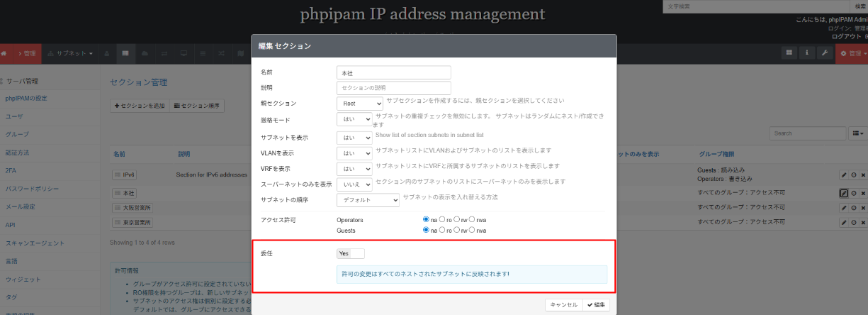The width and height of the screenshot is (868, 315).
Task: Click the sections book icon in navbar
Action: 125,53
